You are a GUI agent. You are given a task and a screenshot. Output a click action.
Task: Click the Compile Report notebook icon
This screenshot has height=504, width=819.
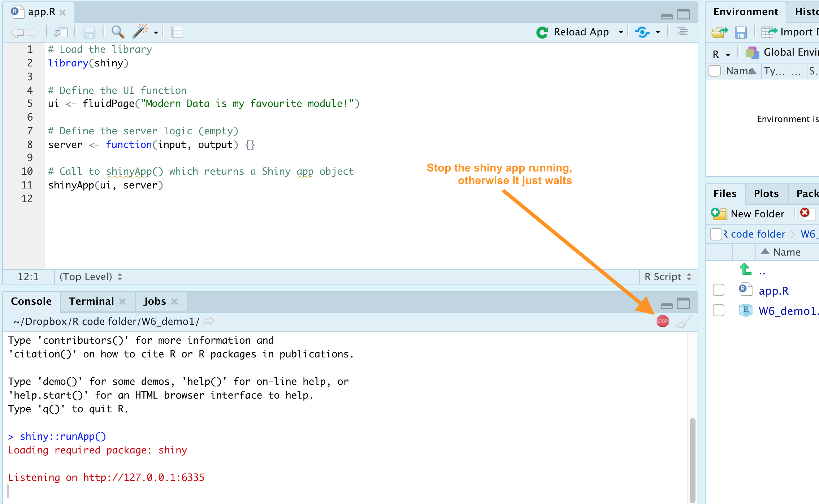tap(177, 32)
